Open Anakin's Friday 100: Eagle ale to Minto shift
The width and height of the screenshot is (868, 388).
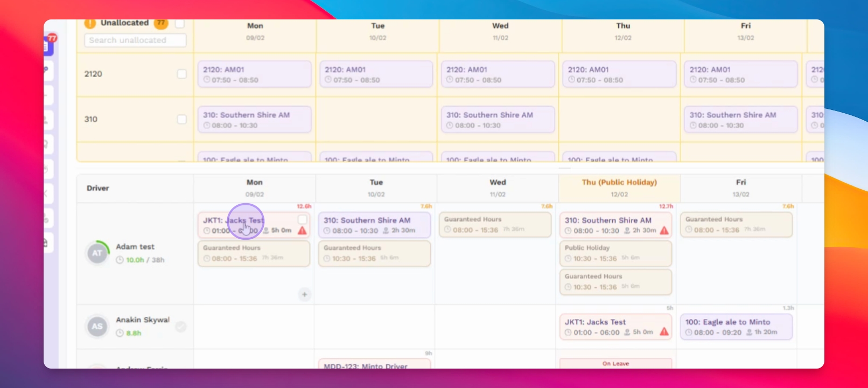[737, 327]
